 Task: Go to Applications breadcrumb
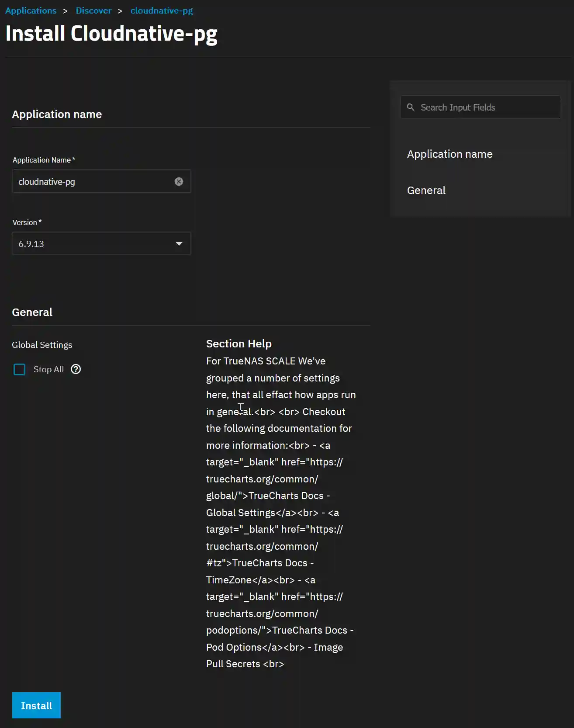click(x=31, y=10)
